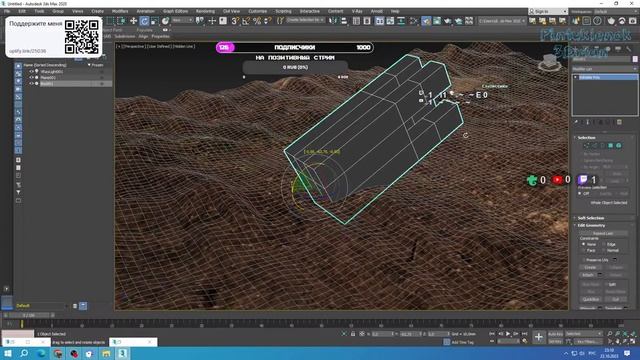Viewport: 640px width, 360px height.
Task: Select the Edge constraint radio button
Action: click(604, 244)
